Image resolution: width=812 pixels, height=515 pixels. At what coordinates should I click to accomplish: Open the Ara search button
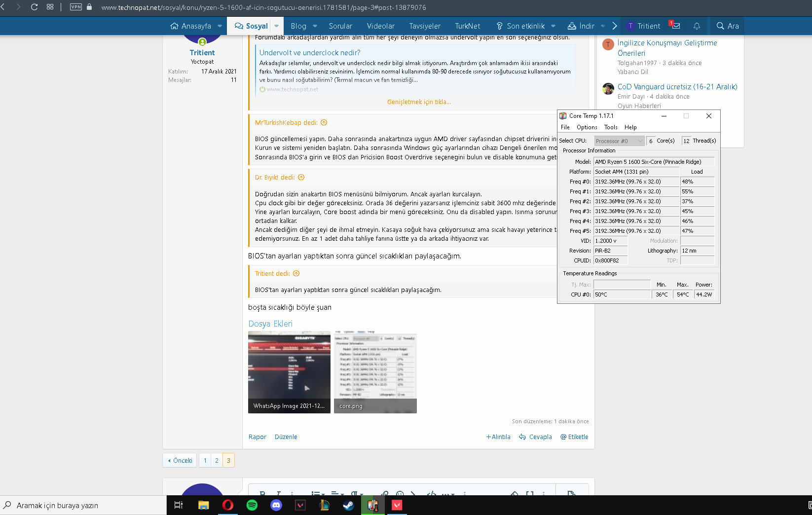click(x=728, y=26)
